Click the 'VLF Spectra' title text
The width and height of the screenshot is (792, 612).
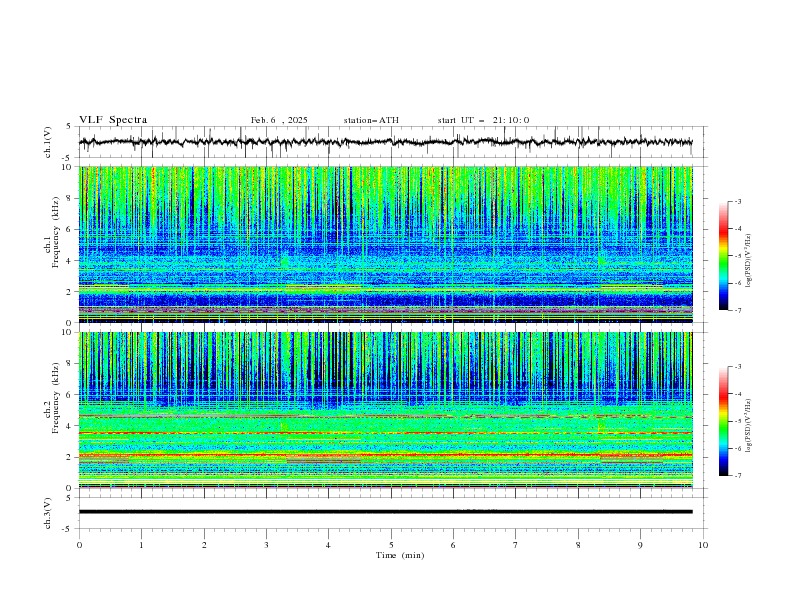point(113,120)
